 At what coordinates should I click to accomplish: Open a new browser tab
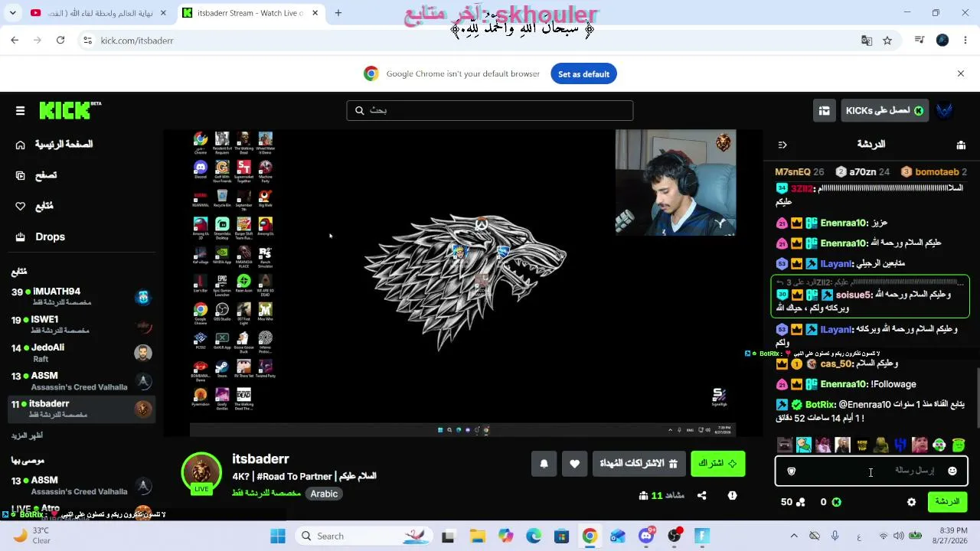(x=338, y=13)
